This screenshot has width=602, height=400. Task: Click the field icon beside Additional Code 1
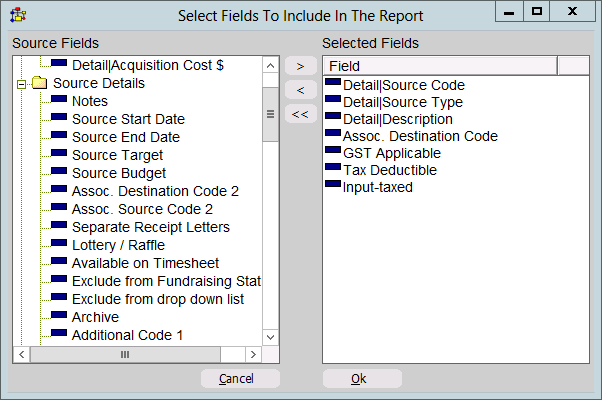coord(59,333)
